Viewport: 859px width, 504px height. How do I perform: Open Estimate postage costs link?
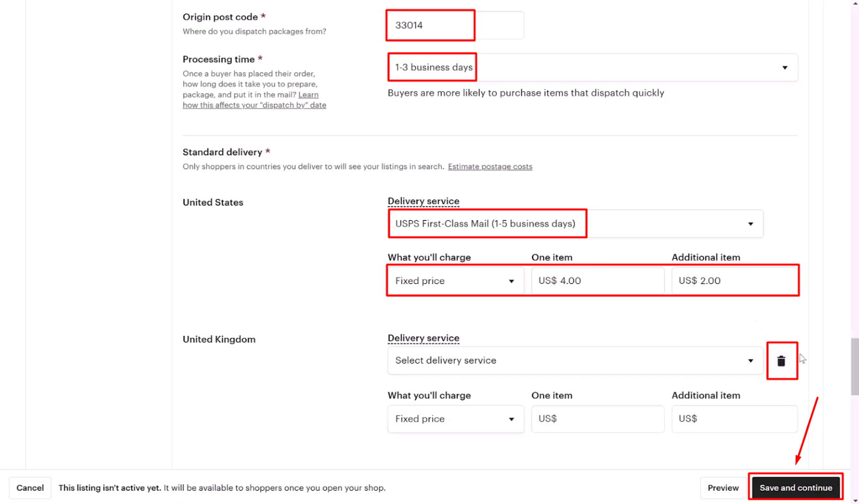(490, 167)
